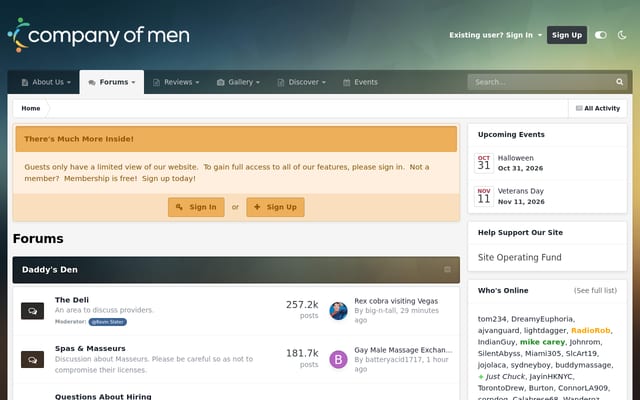This screenshot has width=640, height=400.
Task: Open Questions About Hiring forum
Action: 103,396
